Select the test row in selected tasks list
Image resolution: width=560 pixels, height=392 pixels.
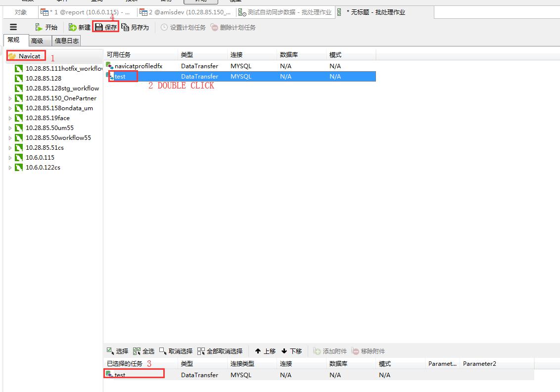point(319,375)
